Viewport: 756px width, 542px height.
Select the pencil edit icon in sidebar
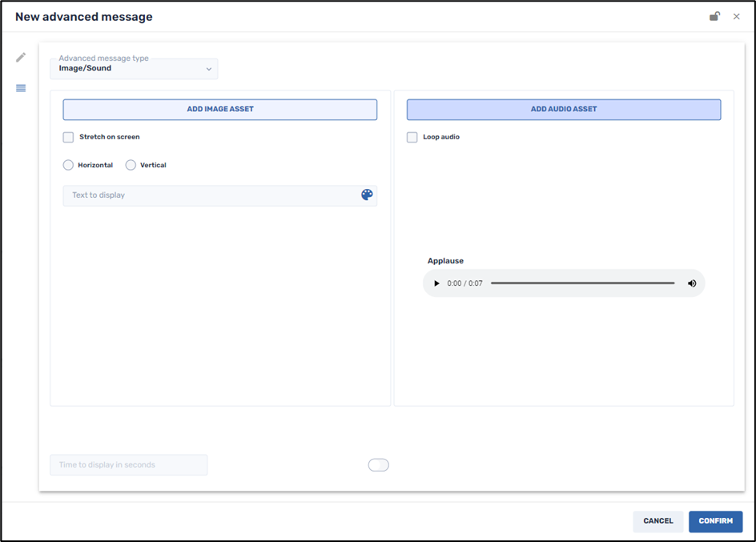point(21,57)
